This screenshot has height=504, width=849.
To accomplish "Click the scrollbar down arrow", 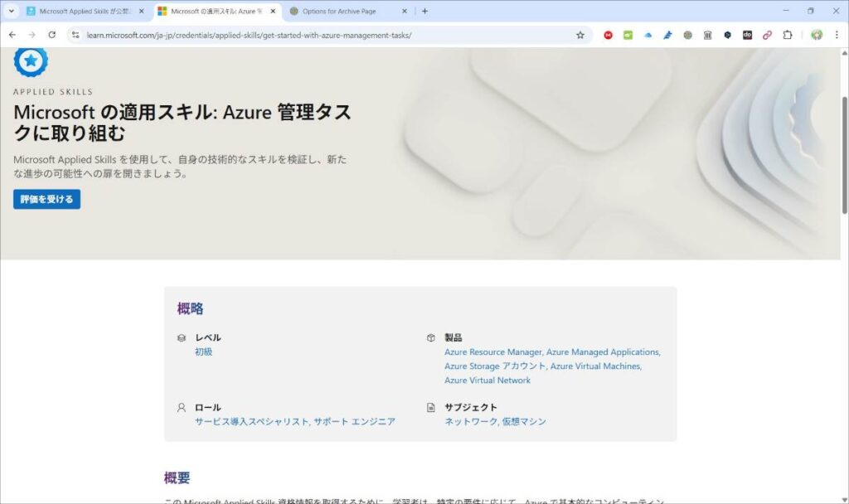I will click(x=844, y=499).
